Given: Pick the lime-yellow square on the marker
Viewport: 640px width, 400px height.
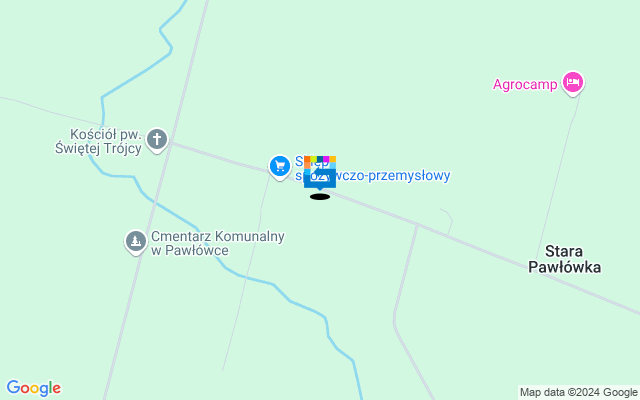Looking at the screenshot, I should pyautogui.click(x=313, y=159).
